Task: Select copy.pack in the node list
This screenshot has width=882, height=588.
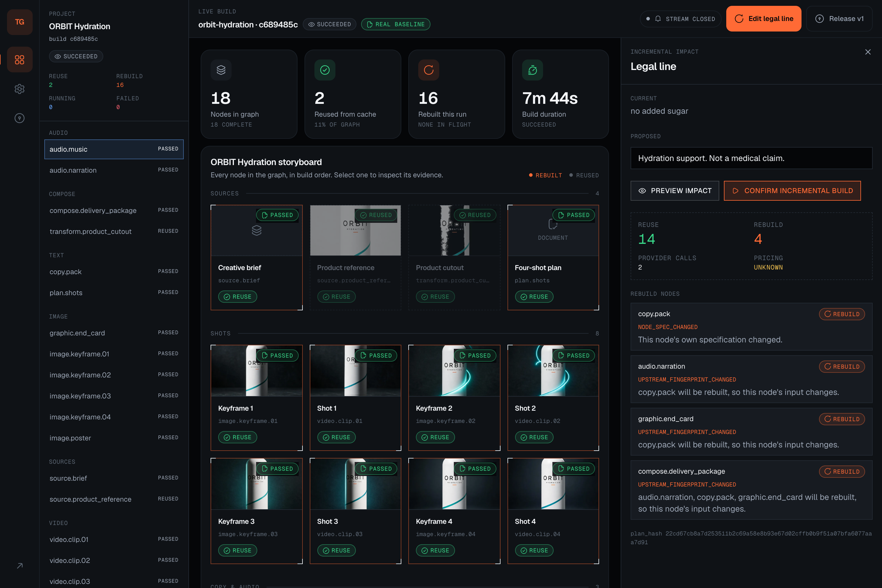Action: coord(114,272)
